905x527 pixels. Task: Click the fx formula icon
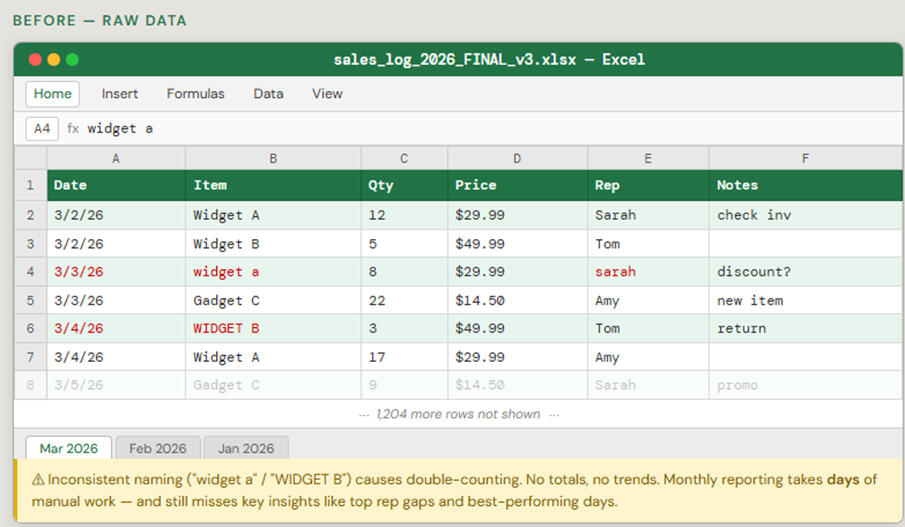tap(73, 128)
